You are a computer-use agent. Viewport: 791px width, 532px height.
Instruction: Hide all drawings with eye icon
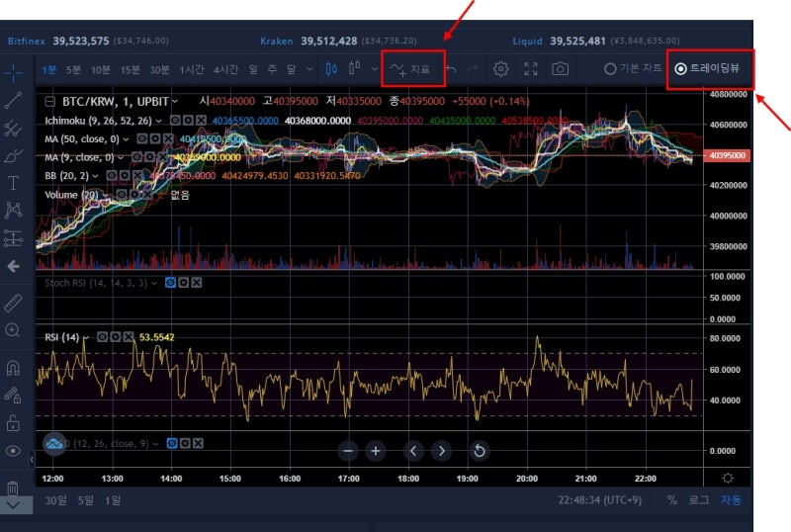tap(13, 451)
